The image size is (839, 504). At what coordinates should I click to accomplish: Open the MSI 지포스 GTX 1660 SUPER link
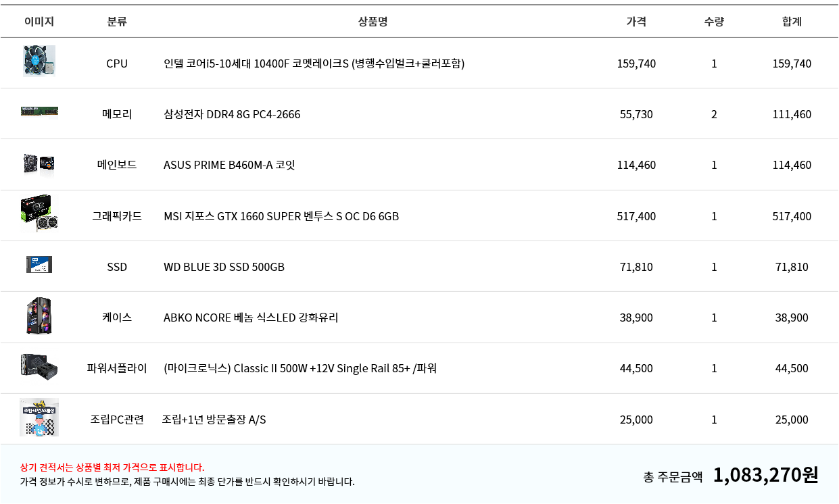coord(281,216)
